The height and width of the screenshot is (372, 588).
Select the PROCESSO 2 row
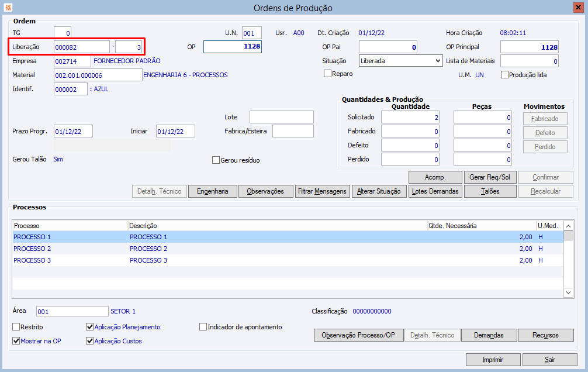288,249
